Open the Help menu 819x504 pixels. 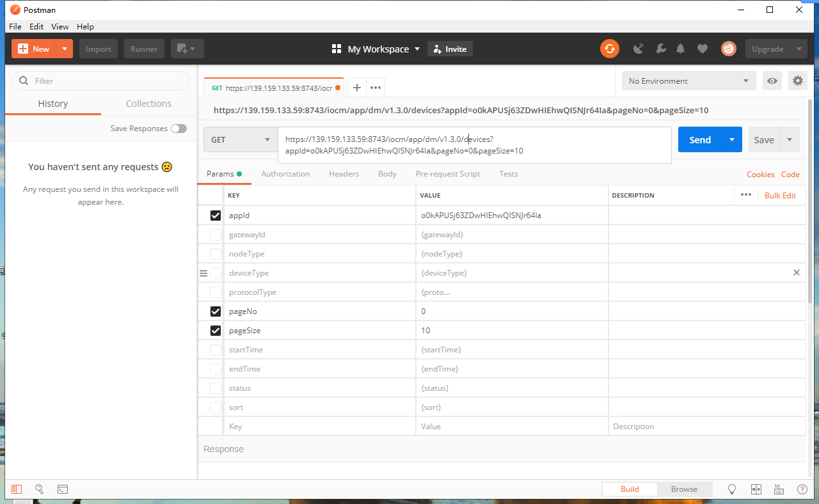85,26
